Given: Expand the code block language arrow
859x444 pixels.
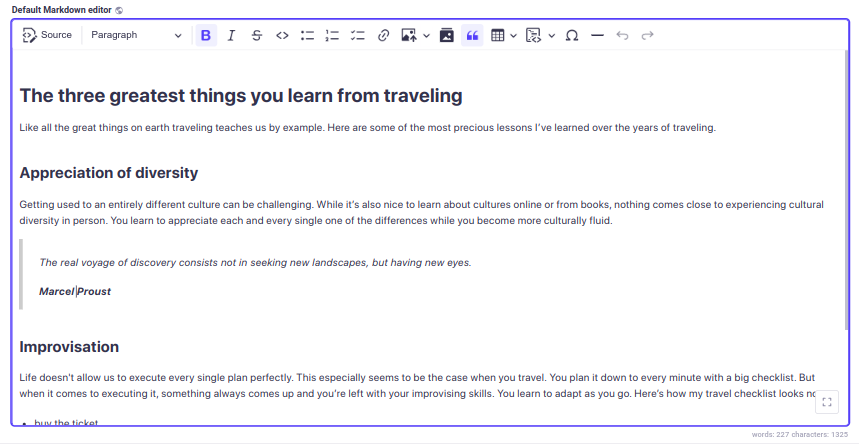Looking at the screenshot, I should [552, 36].
